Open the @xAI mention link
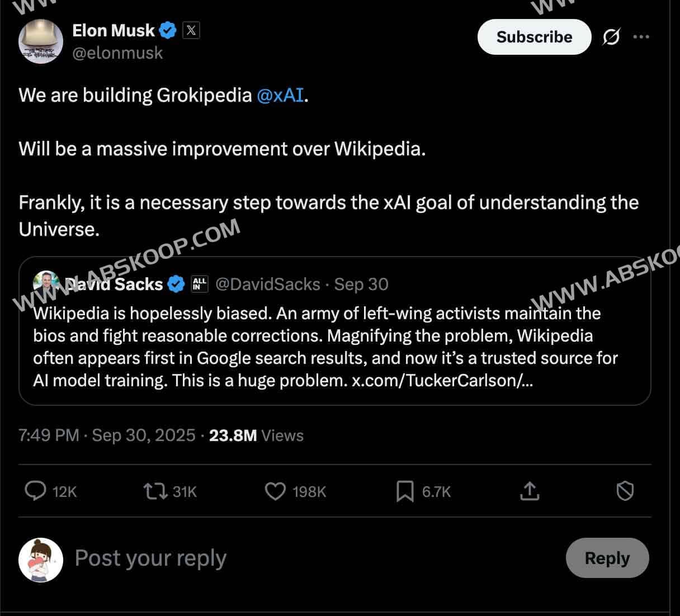Image resolution: width=680 pixels, height=616 pixels. pos(280,95)
